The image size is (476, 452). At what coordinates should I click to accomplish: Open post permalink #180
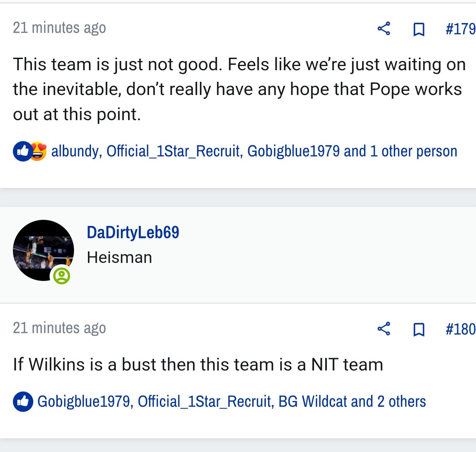tap(461, 329)
